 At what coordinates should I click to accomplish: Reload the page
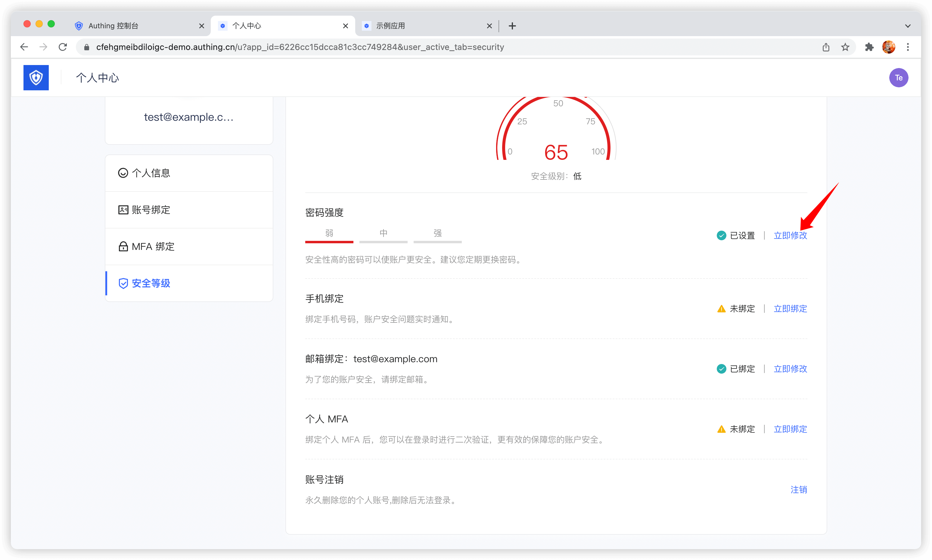[63, 47]
